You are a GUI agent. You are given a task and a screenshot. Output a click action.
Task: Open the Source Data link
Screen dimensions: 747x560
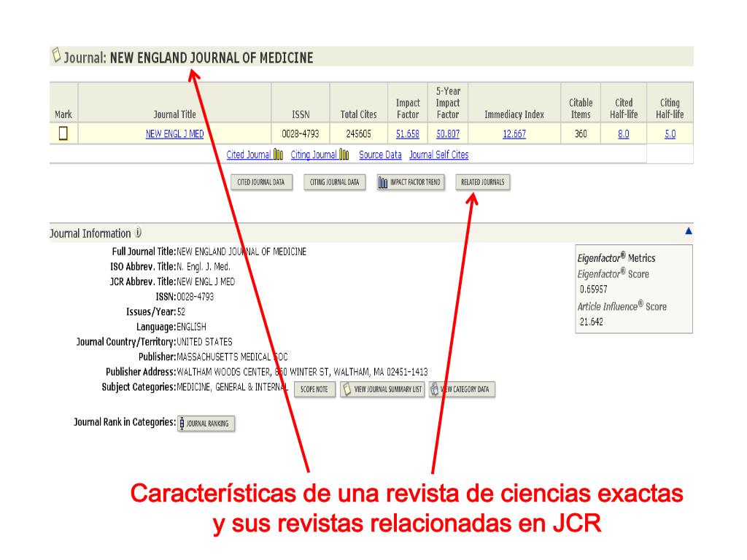(x=379, y=155)
